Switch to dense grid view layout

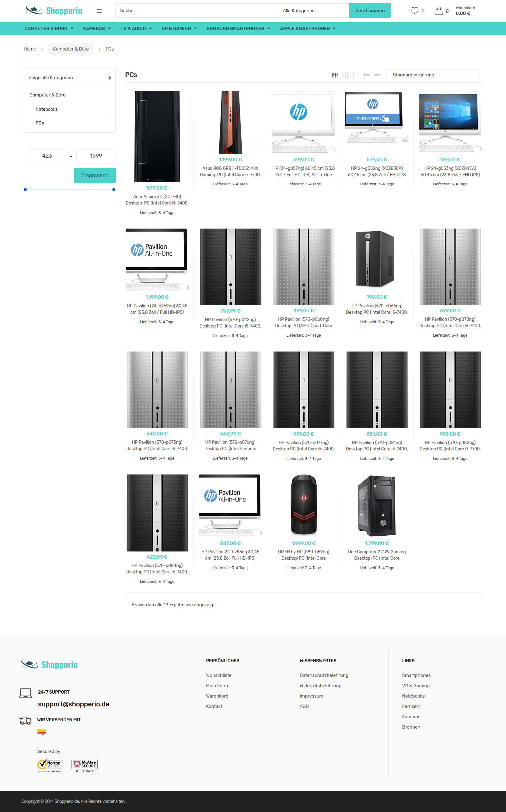(334, 75)
